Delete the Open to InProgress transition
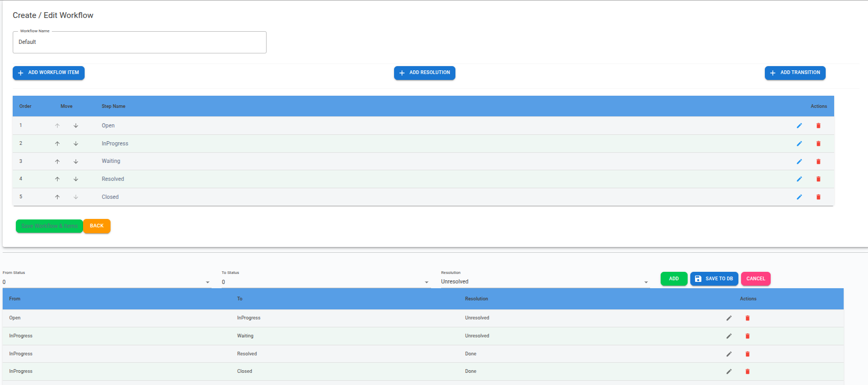 [747, 318]
